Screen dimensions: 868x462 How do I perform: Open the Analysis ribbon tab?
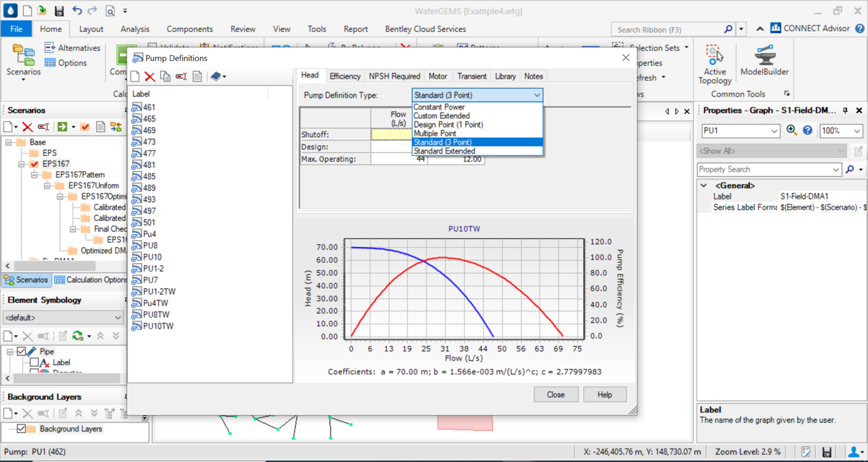[x=134, y=28]
